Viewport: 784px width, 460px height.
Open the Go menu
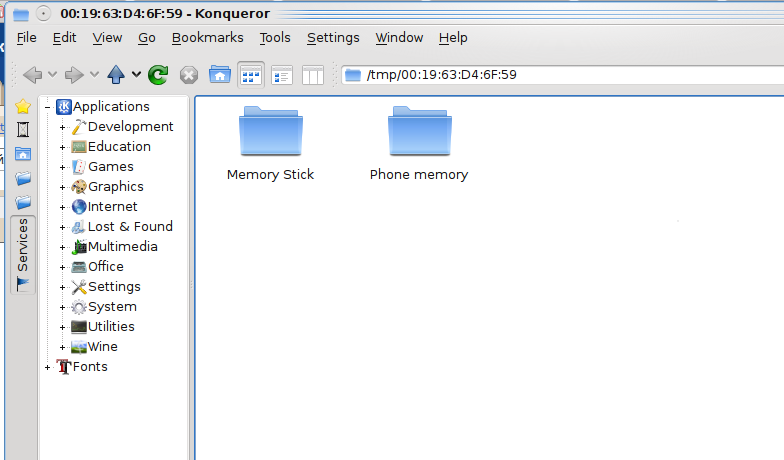(146, 38)
